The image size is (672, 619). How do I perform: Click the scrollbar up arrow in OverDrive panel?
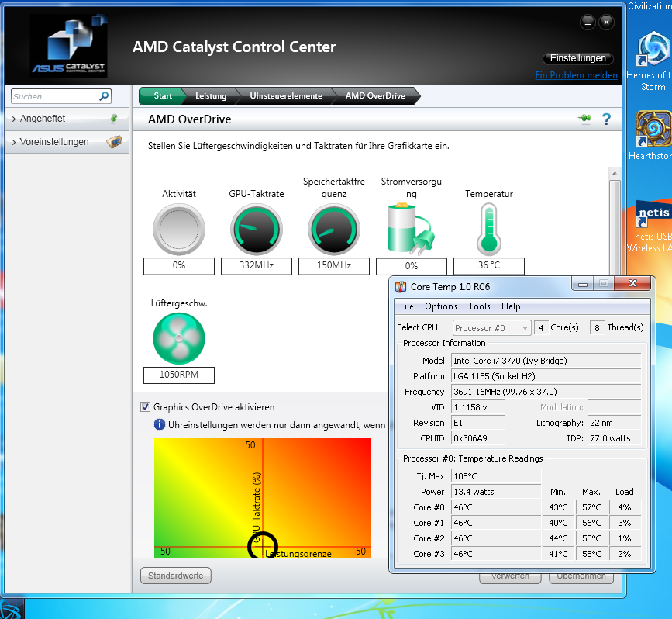pos(615,173)
